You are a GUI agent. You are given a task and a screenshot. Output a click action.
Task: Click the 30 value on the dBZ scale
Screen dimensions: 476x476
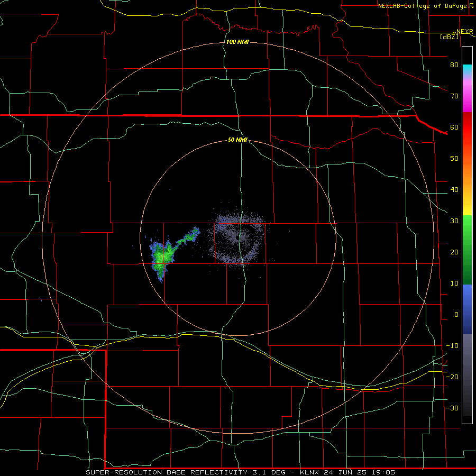tap(454, 221)
